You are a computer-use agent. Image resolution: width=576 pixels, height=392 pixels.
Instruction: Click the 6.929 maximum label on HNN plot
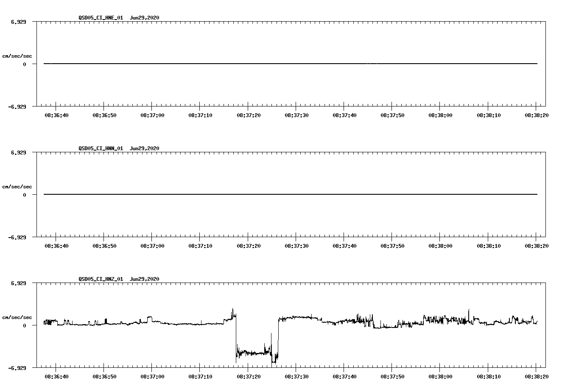(x=19, y=152)
